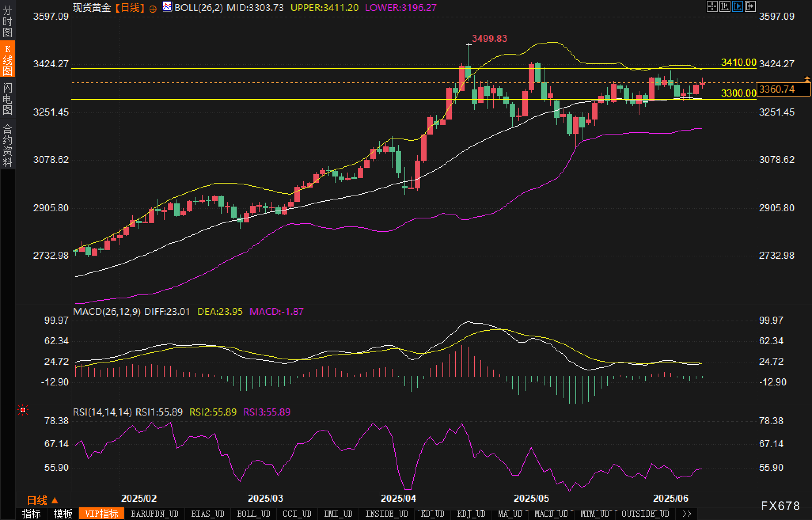The height and width of the screenshot is (520, 812).
Task: Click the circled plus icon next to 日线
Action: point(153,8)
